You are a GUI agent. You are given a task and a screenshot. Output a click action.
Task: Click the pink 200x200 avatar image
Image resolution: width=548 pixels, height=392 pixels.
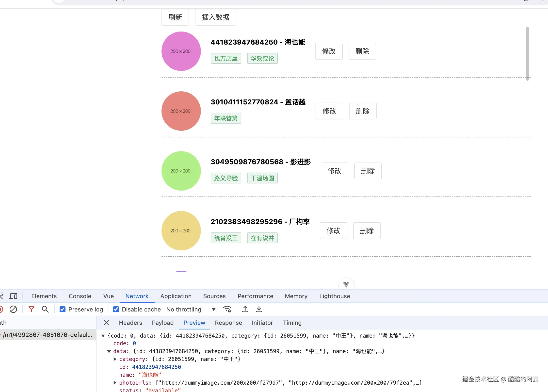pyautogui.click(x=181, y=51)
